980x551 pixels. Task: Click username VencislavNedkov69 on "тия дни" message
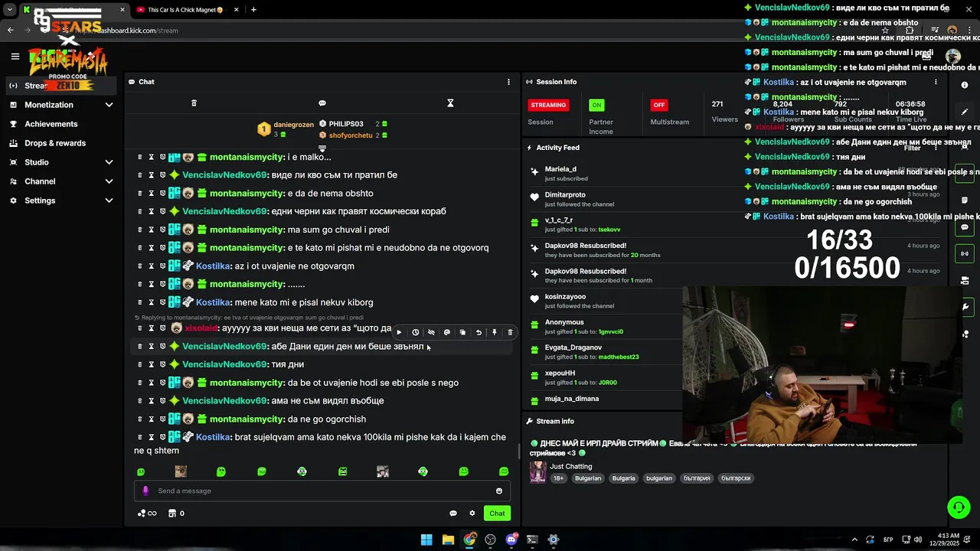pyautogui.click(x=225, y=364)
